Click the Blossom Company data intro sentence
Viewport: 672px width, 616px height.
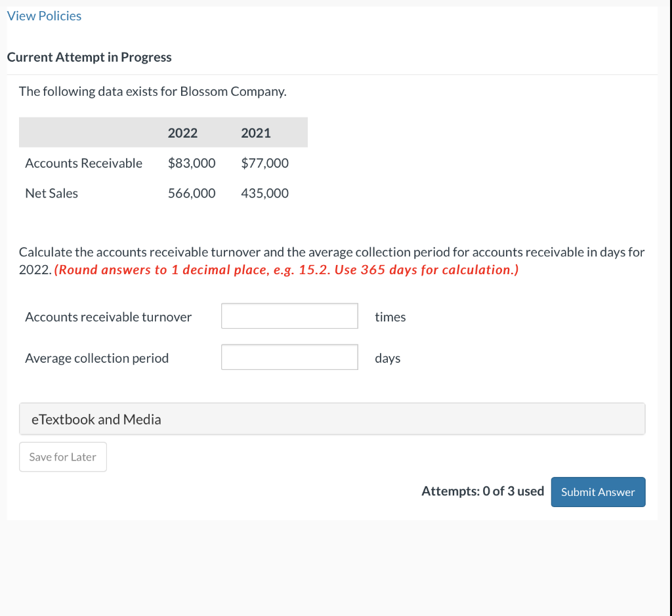click(x=153, y=91)
